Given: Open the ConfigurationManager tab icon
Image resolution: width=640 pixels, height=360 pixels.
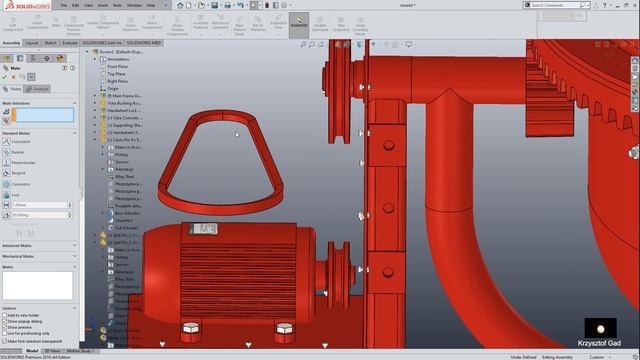Looking at the screenshot, I should pos(33,58).
